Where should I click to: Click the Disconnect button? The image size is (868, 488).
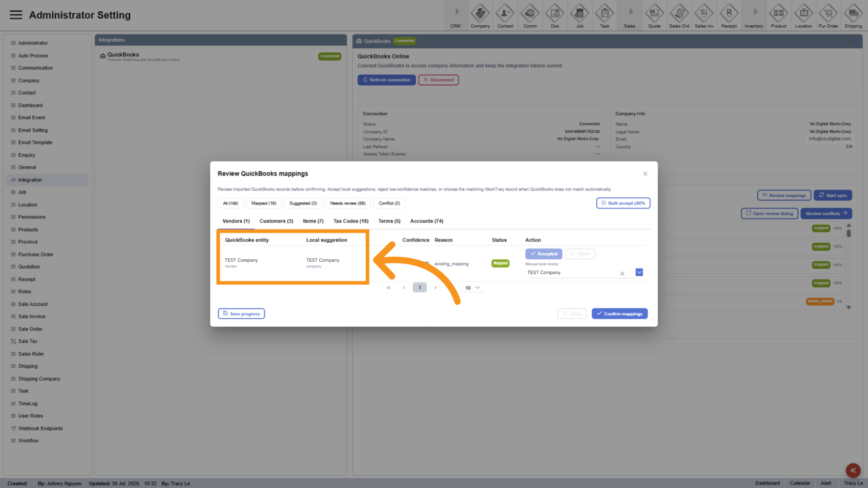click(x=438, y=80)
